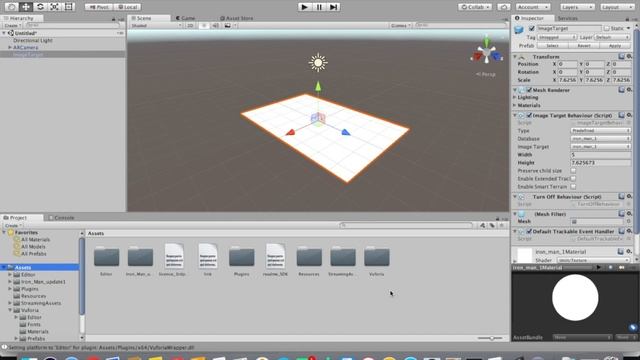Open Image Target Behaviour gear menu
640x360 pixels.
click(629, 115)
